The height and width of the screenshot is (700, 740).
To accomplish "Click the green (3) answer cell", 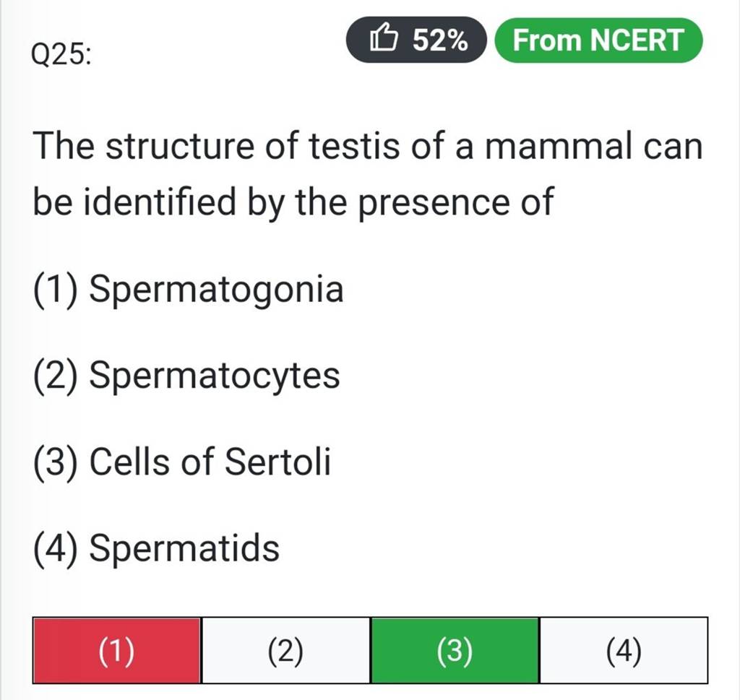I will pos(455,650).
